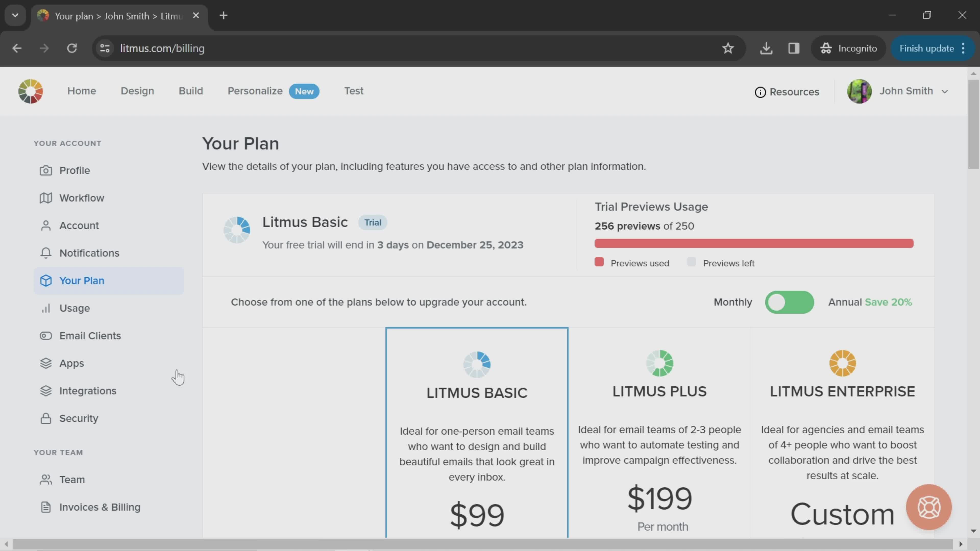Click the Trial badge next to Litmus Basic
This screenshot has width=980, height=551.
tap(372, 222)
